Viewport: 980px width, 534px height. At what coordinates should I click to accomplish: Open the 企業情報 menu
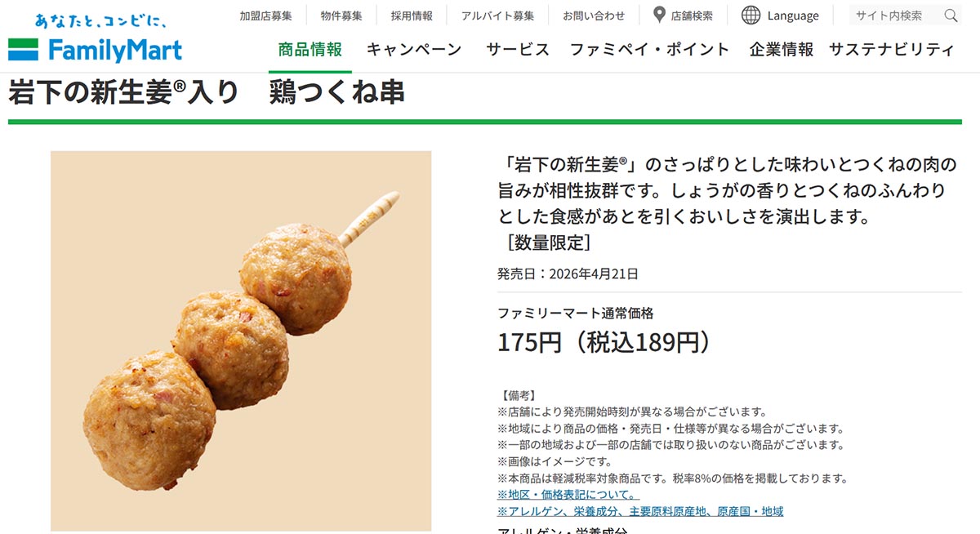782,49
